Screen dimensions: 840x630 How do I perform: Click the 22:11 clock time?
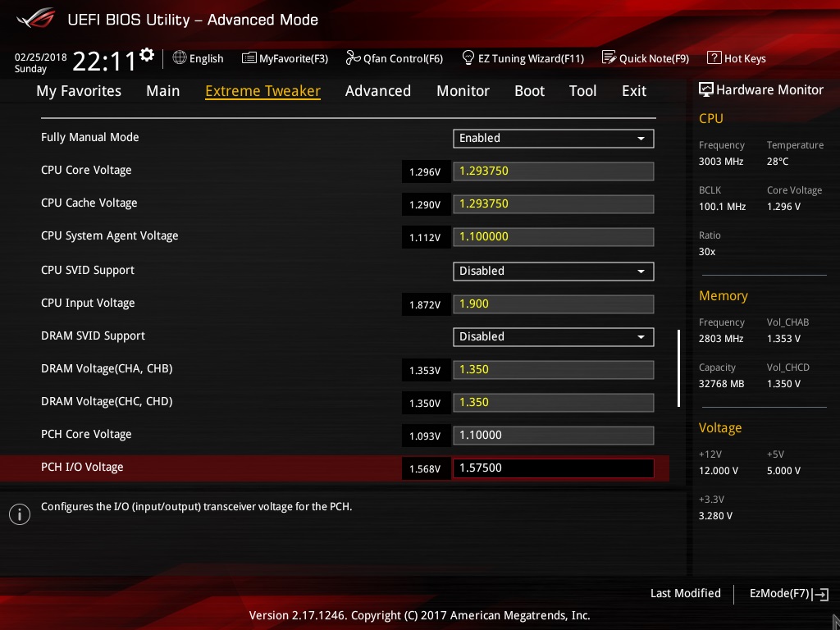[104, 61]
